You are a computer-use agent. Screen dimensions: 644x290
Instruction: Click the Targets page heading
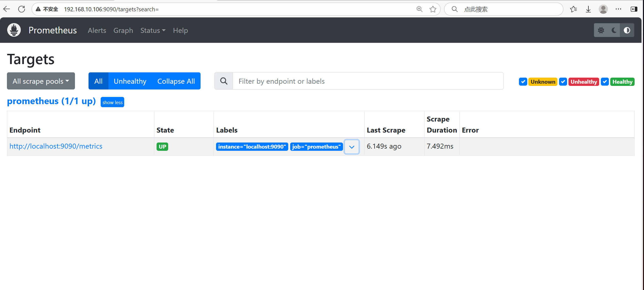tap(31, 59)
